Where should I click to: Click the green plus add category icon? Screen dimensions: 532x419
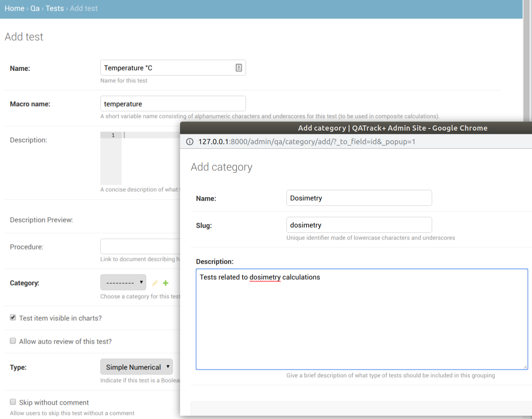click(166, 283)
